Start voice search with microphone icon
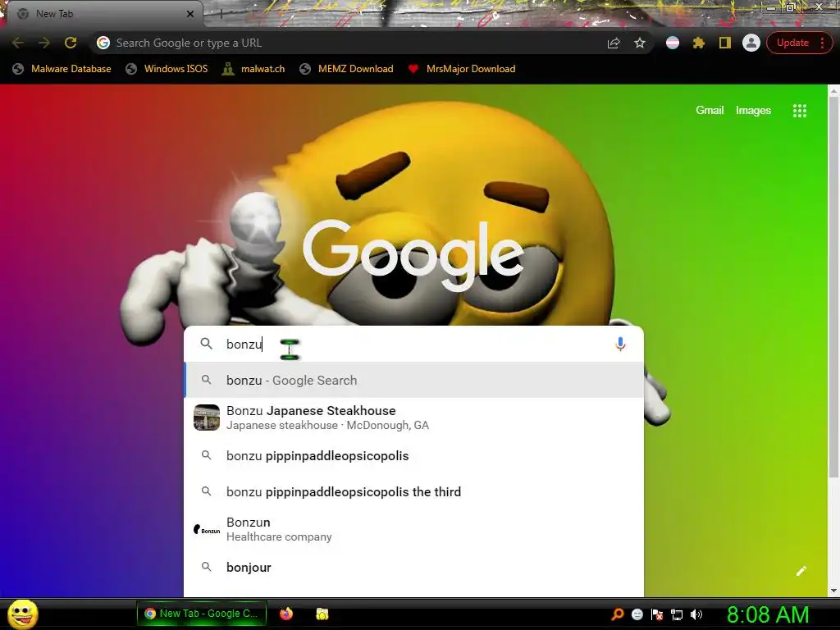 (x=620, y=344)
